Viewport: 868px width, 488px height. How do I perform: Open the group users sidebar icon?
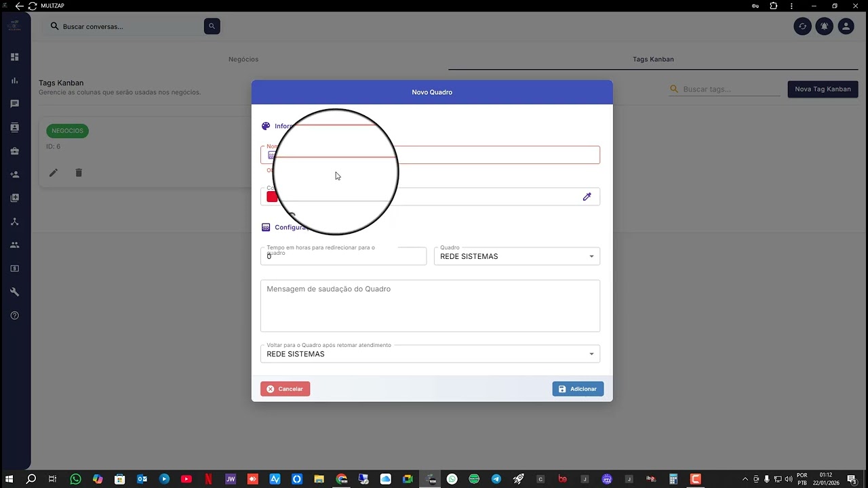[14, 245]
